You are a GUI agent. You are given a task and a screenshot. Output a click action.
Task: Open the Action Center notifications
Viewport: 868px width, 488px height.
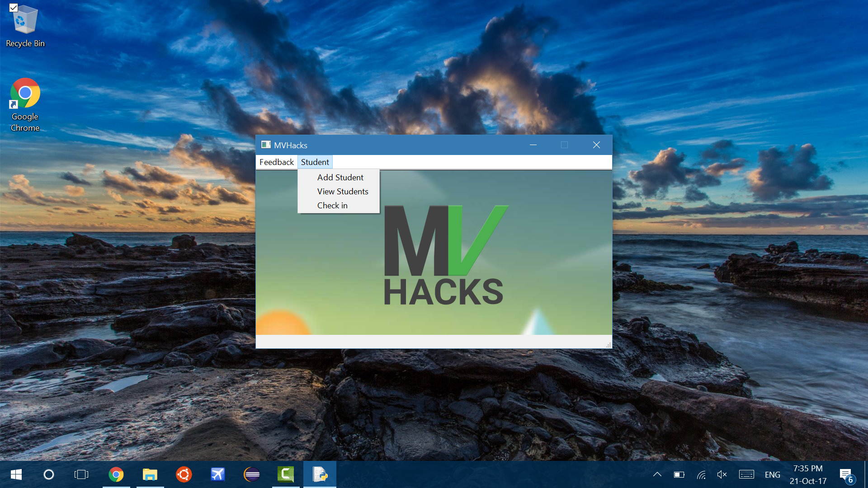coord(846,474)
